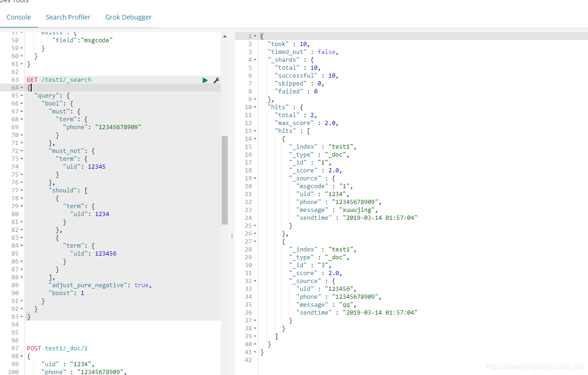Screen dimensions: 588x375
Task: Click the uid value 123456 in should clause
Action: click(x=106, y=254)
